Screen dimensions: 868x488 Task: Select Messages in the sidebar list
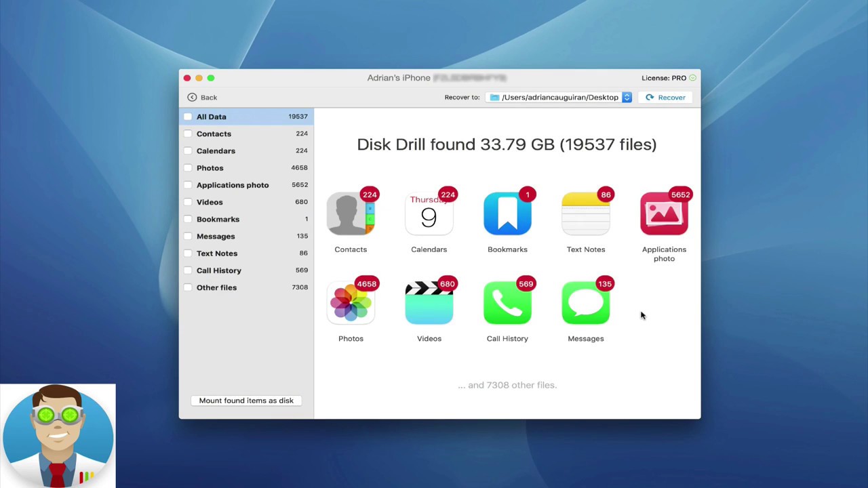coord(245,236)
